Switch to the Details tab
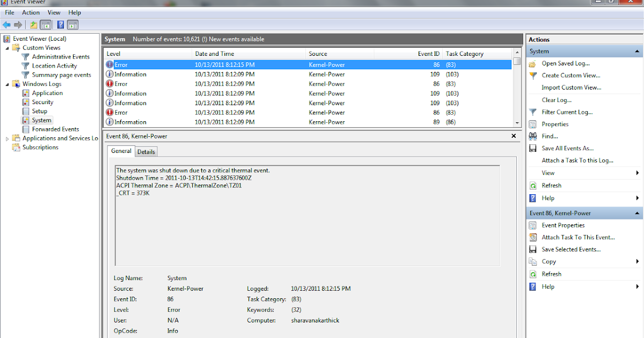This screenshot has width=644, height=338. (146, 151)
